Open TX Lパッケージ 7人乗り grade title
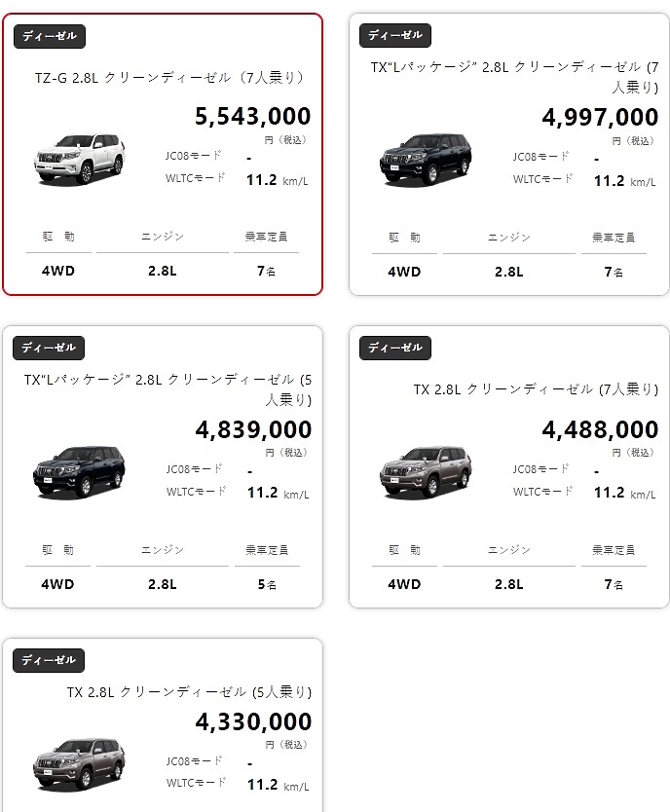670x812 pixels. pos(514,77)
